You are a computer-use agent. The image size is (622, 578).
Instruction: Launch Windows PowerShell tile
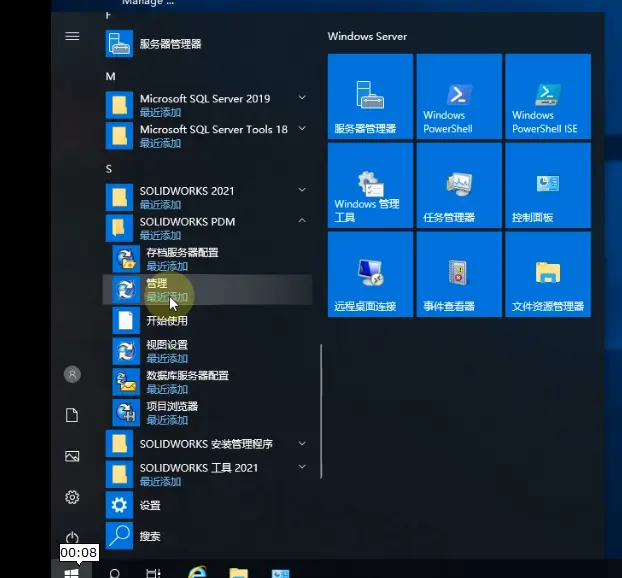pyautogui.click(x=459, y=96)
